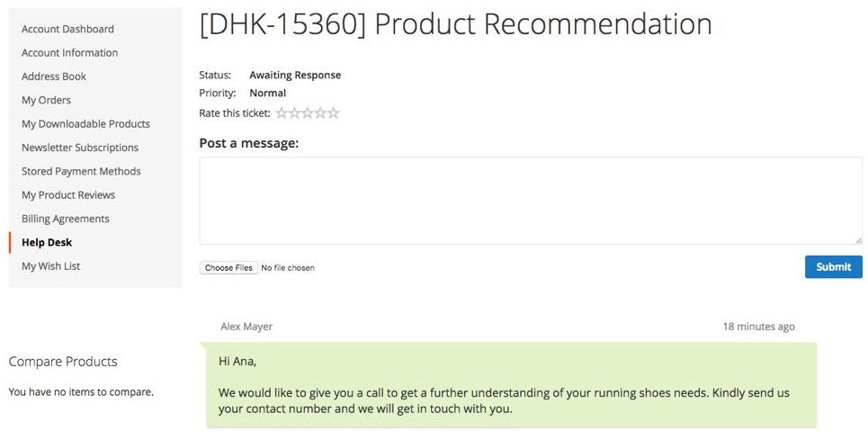The width and height of the screenshot is (868, 440).
Task: Navigate to Newsletter Subscriptions
Action: pyautogui.click(x=80, y=148)
